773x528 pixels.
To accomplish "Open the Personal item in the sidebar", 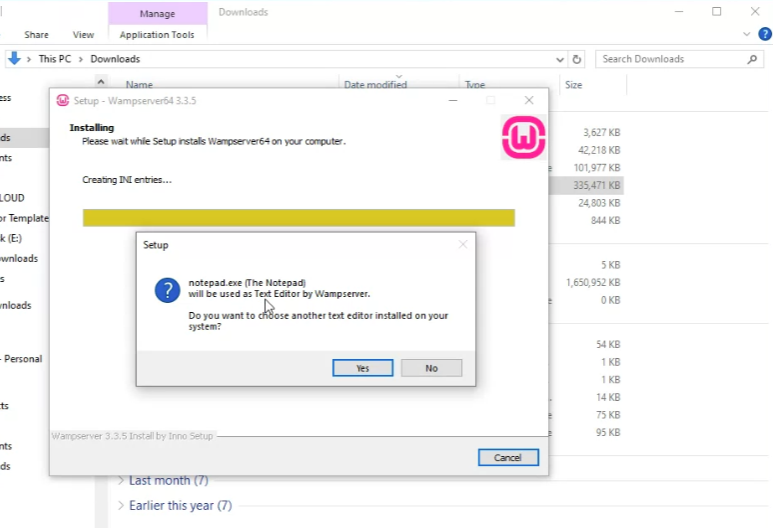I will click(23, 359).
